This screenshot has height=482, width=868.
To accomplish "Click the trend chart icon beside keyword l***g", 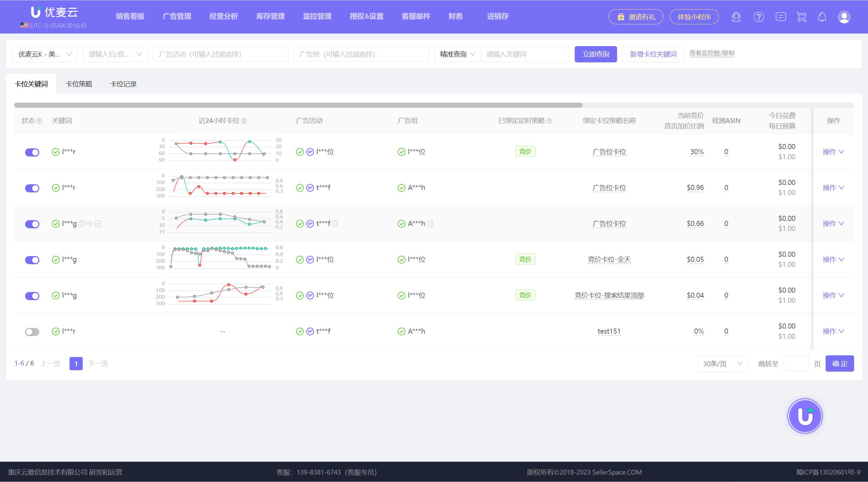I will tap(98, 224).
